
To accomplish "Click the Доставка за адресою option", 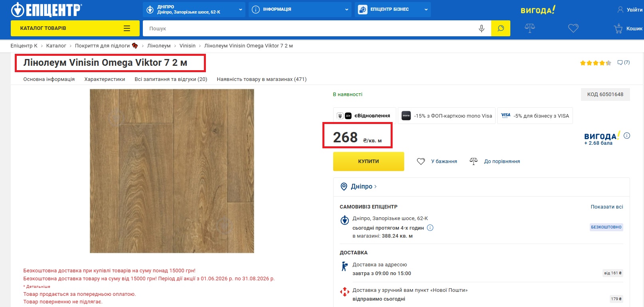I will pos(380,265).
